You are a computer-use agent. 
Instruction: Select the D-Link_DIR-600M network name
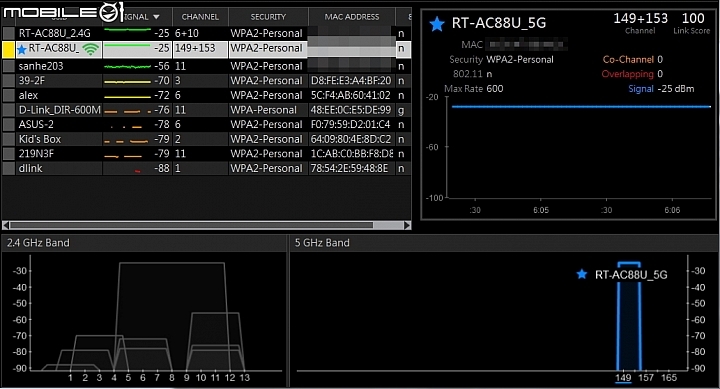click(59, 110)
